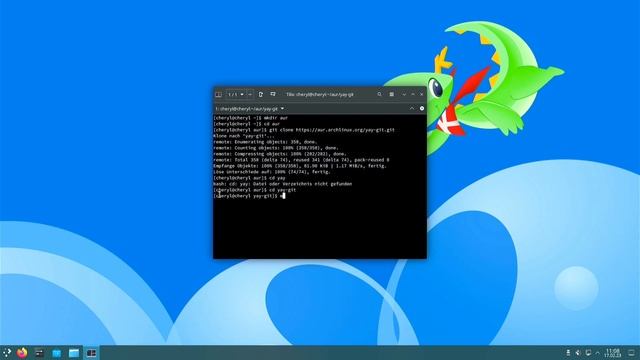640x360 pixels.
Task: Minimize the Tilix window
Action: 404,94
